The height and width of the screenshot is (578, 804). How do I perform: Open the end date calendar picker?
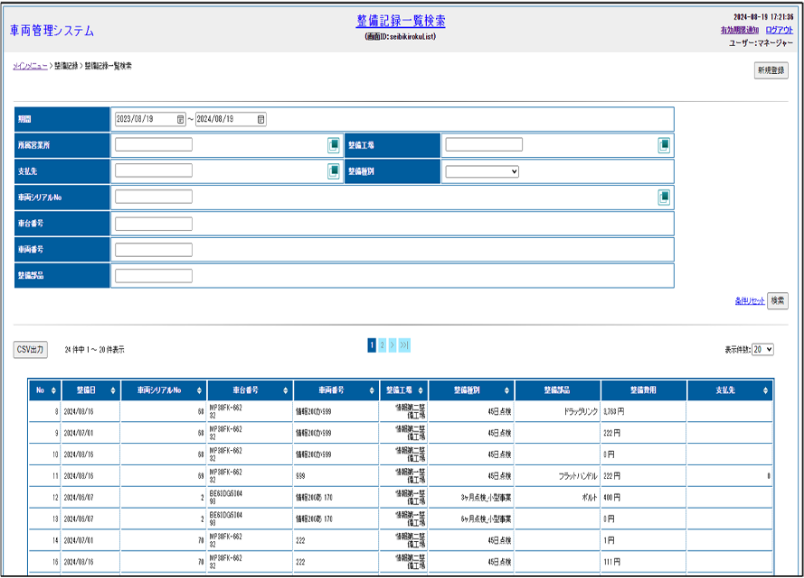tap(261, 119)
